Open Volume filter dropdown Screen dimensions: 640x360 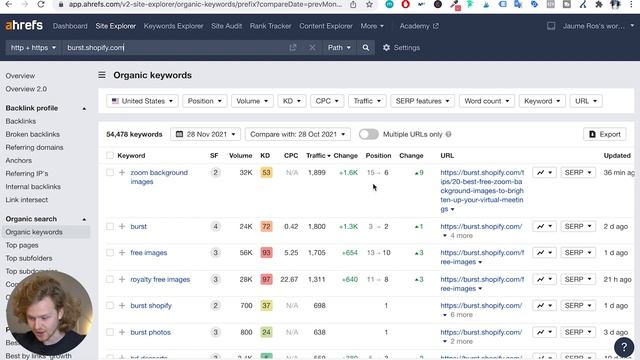(x=252, y=101)
